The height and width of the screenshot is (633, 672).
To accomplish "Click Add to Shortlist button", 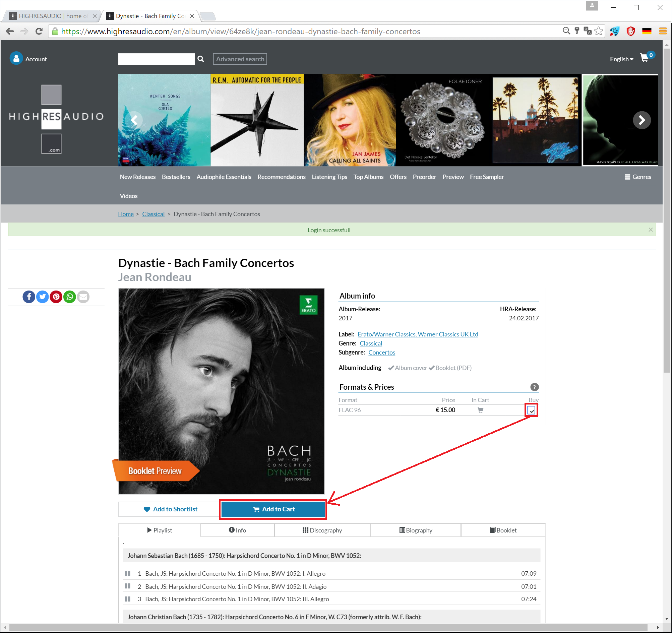I will (170, 509).
